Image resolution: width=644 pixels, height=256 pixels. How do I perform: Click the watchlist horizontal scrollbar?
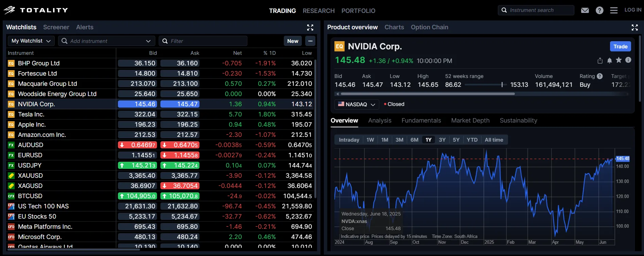pyautogui.click(x=73, y=249)
